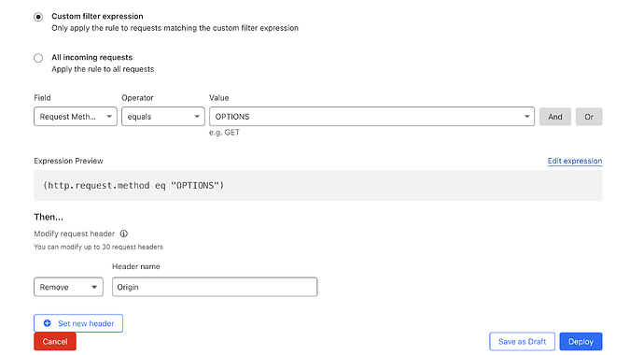Viewport: 644px width, 355px height.
Task: Deploy the rule with the Deploy button
Action: (581, 341)
